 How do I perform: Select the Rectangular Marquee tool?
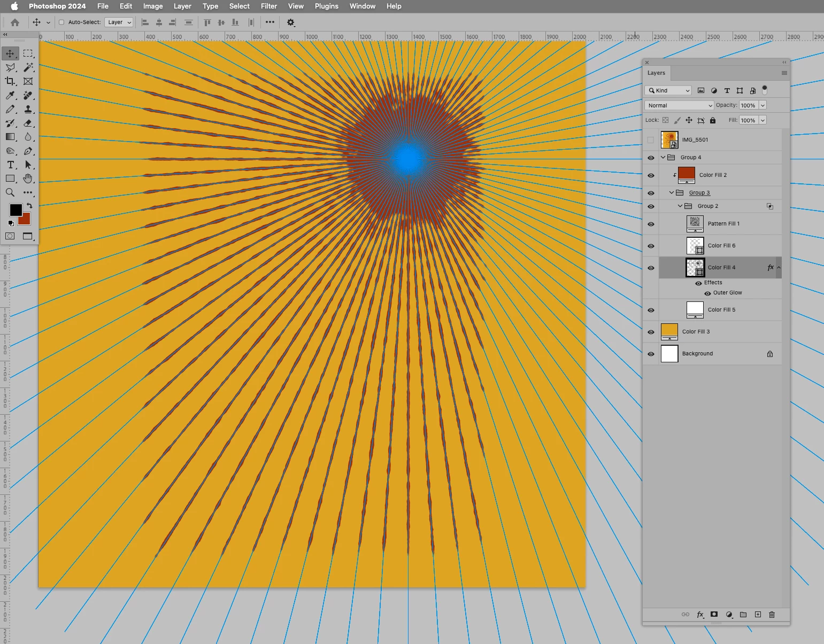[28, 53]
